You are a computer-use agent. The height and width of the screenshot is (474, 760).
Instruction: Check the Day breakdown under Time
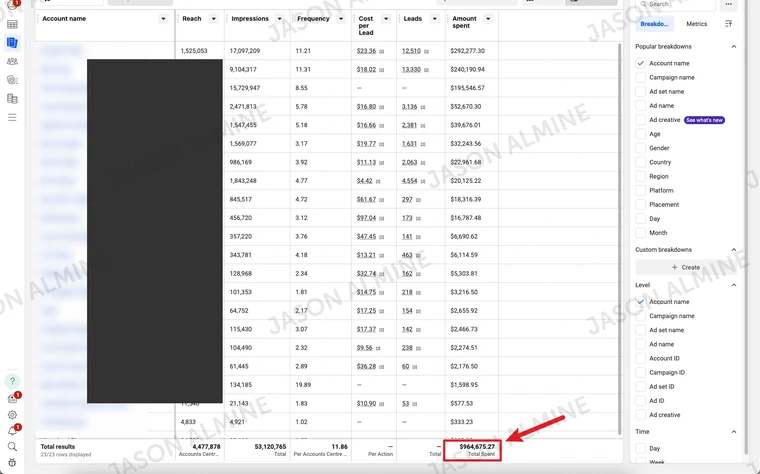(x=641, y=448)
